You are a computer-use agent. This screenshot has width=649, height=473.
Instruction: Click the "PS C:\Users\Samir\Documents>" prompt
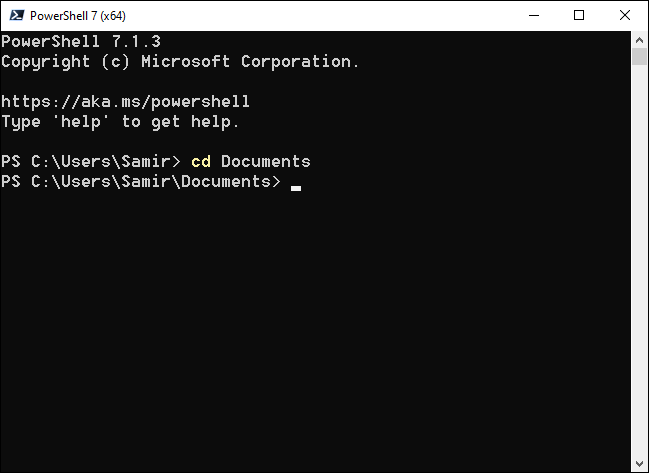pyautogui.click(x=141, y=181)
